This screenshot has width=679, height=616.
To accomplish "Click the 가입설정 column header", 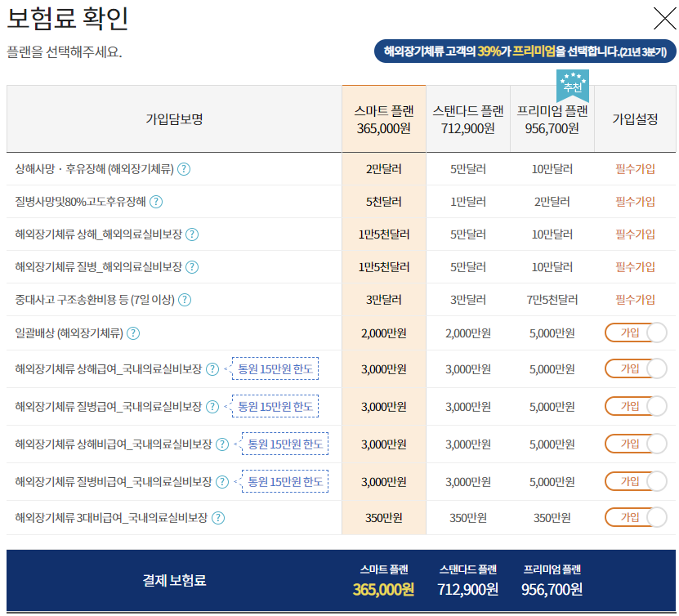I will (x=635, y=119).
